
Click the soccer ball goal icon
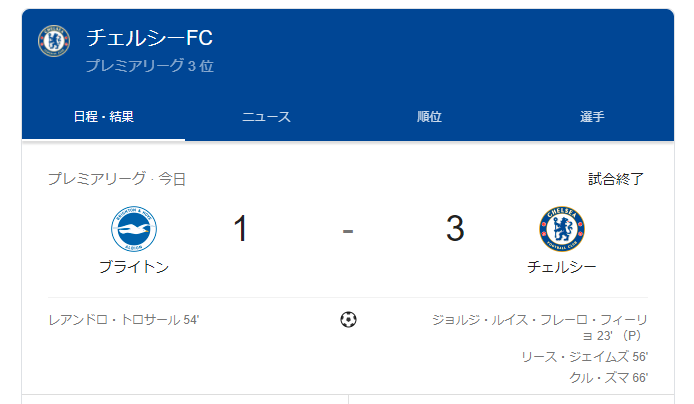(x=348, y=319)
